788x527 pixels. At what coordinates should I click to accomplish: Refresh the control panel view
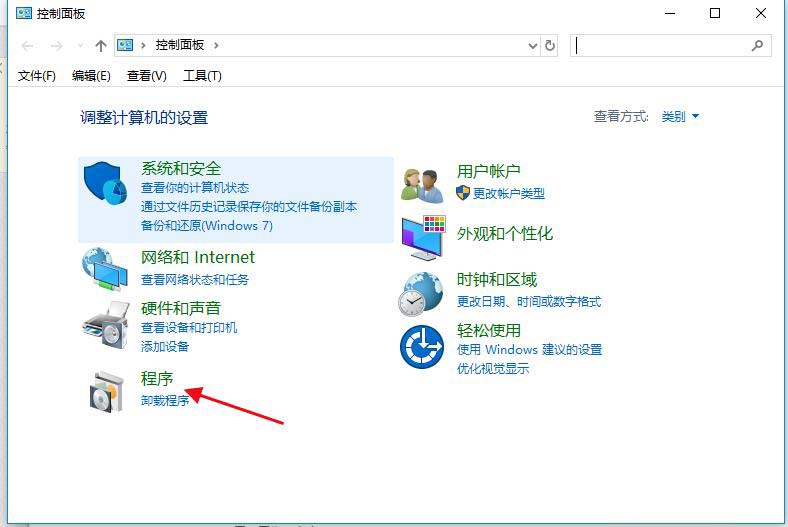[550, 46]
